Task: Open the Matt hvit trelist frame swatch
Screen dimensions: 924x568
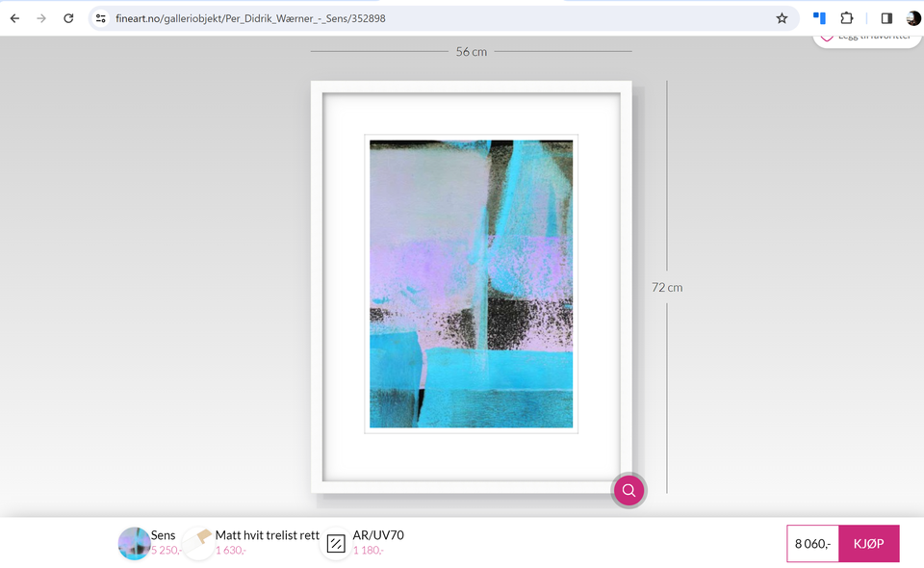Action: [x=197, y=543]
